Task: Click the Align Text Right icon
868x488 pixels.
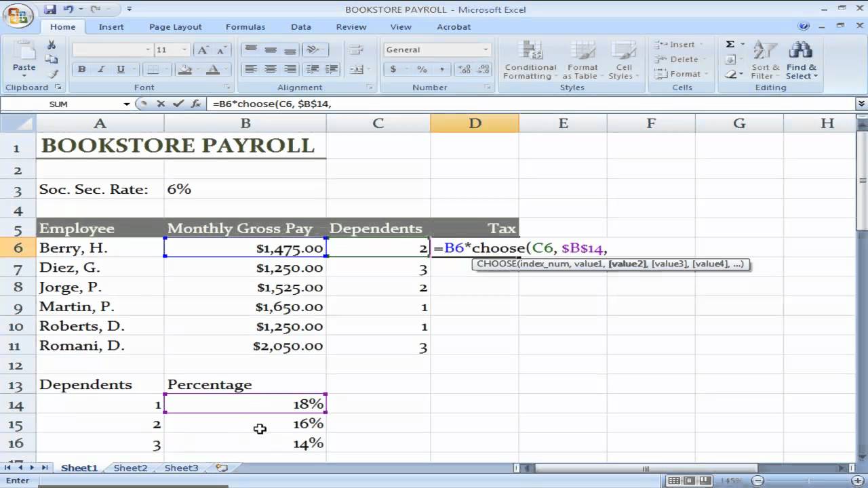Action: tap(290, 69)
